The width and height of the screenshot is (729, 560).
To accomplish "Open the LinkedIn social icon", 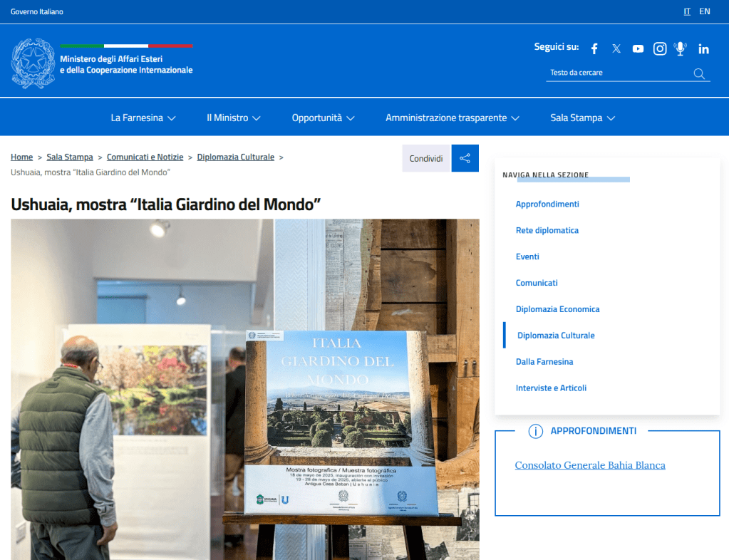I will coord(703,48).
